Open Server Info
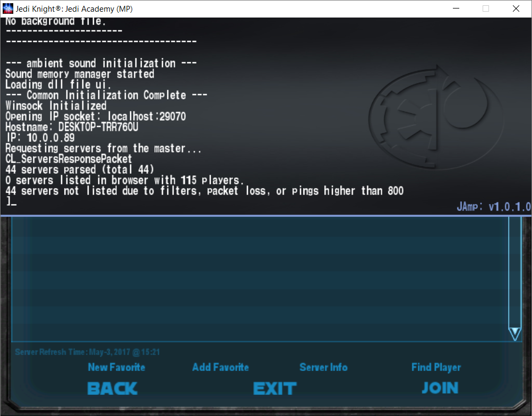 [x=323, y=367]
